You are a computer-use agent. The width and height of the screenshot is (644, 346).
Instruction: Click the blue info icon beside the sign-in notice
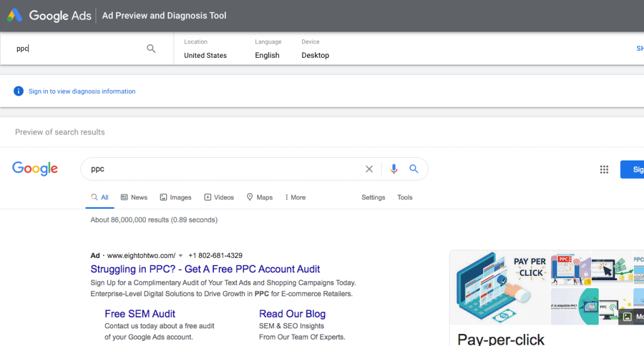coord(18,91)
